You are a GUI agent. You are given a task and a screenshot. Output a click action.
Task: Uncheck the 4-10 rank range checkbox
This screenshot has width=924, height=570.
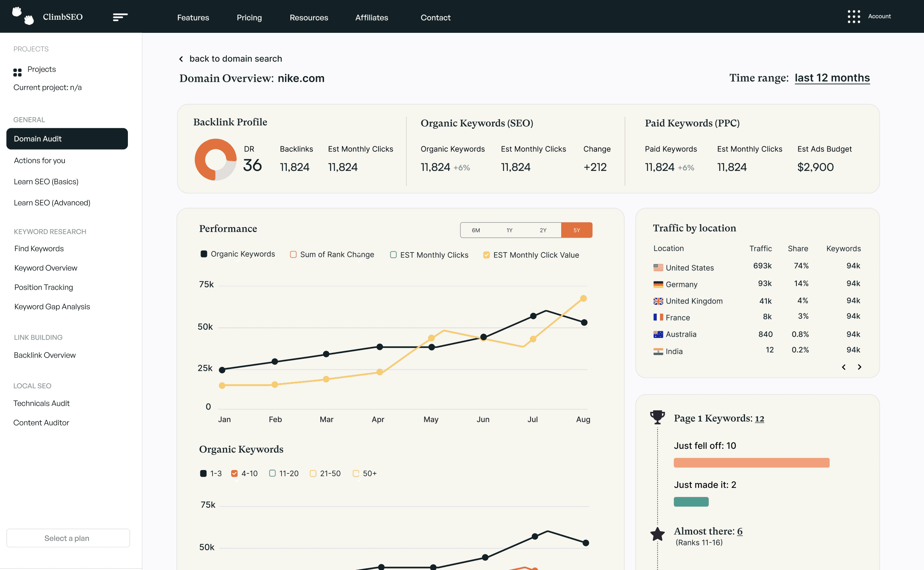tap(235, 473)
